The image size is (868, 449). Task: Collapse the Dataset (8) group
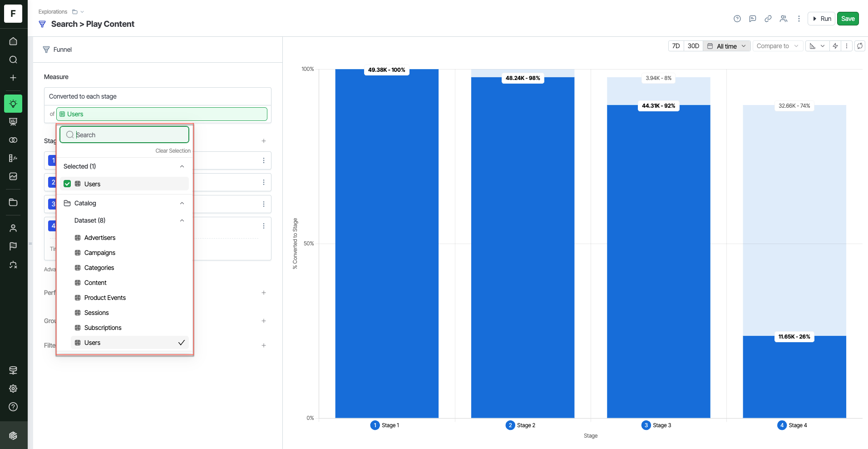182,220
